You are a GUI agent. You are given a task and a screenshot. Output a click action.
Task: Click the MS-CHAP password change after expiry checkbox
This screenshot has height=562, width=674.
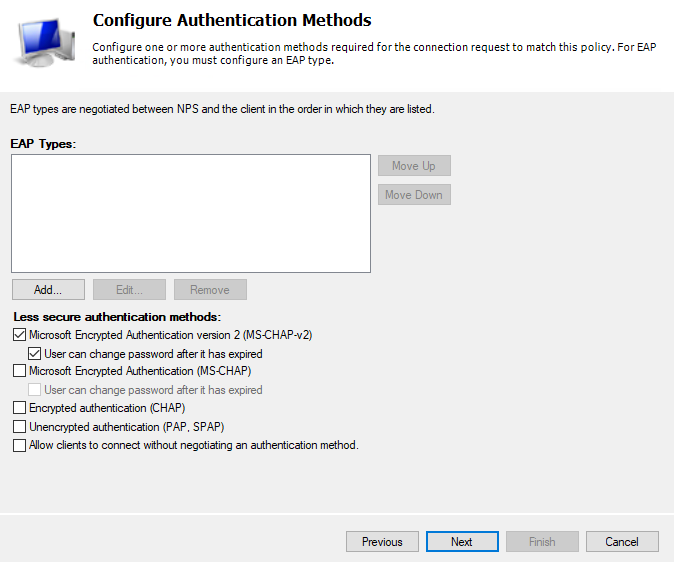coord(35,390)
